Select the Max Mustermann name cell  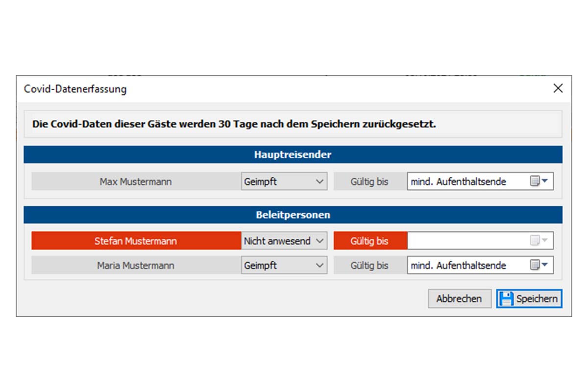tap(136, 182)
